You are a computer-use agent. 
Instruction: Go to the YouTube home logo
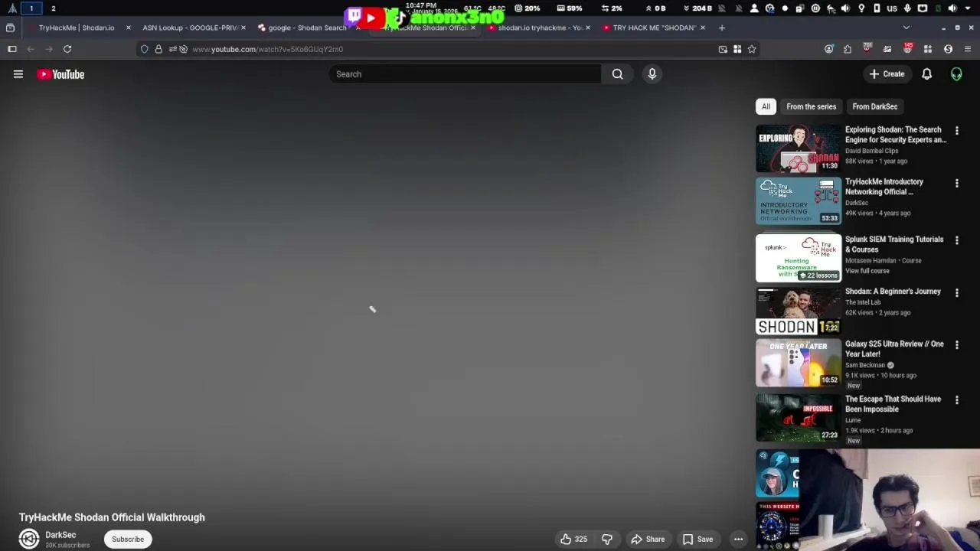click(x=60, y=74)
